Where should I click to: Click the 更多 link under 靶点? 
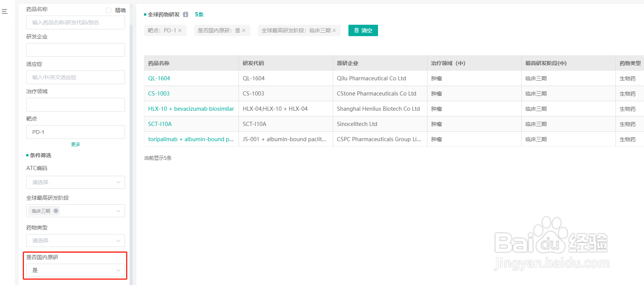click(76, 144)
